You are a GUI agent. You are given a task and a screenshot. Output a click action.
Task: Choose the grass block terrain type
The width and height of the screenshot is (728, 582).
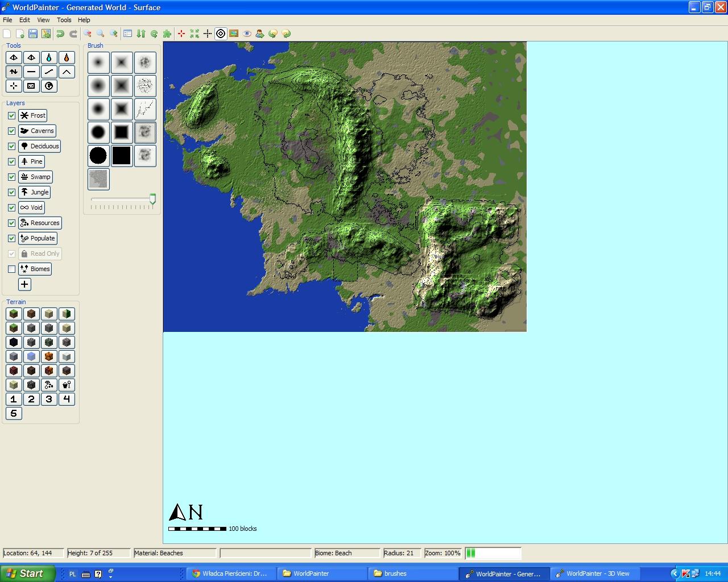(14, 314)
